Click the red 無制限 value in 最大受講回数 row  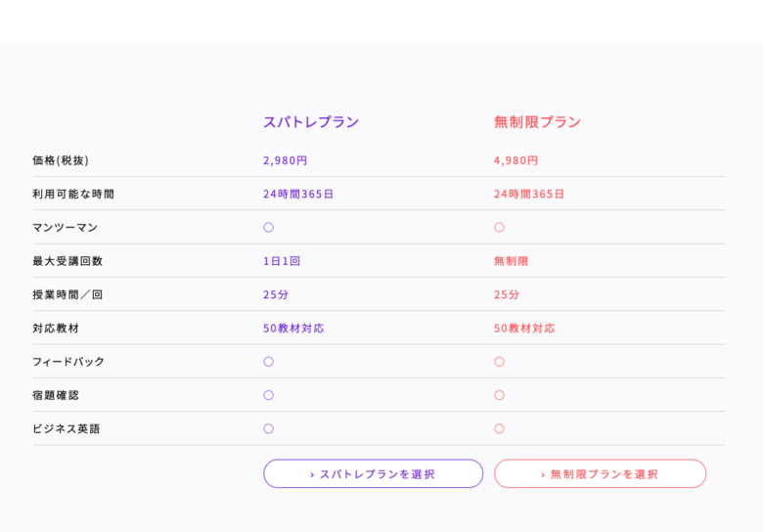(x=511, y=261)
